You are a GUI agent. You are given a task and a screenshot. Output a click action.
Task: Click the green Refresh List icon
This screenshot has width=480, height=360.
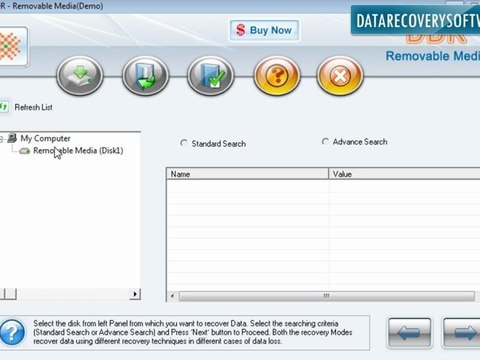pos(3,107)
